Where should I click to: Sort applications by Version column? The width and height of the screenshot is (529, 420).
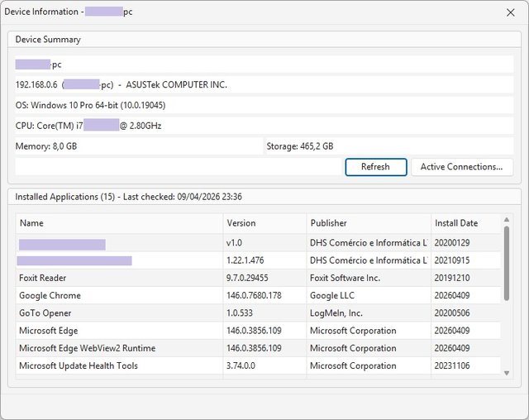(x=264, y=223)
